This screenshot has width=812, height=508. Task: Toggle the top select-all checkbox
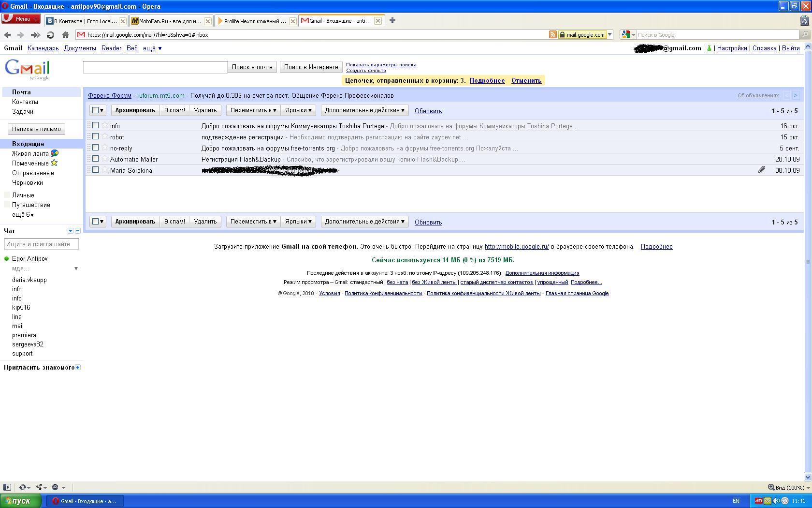95,110
